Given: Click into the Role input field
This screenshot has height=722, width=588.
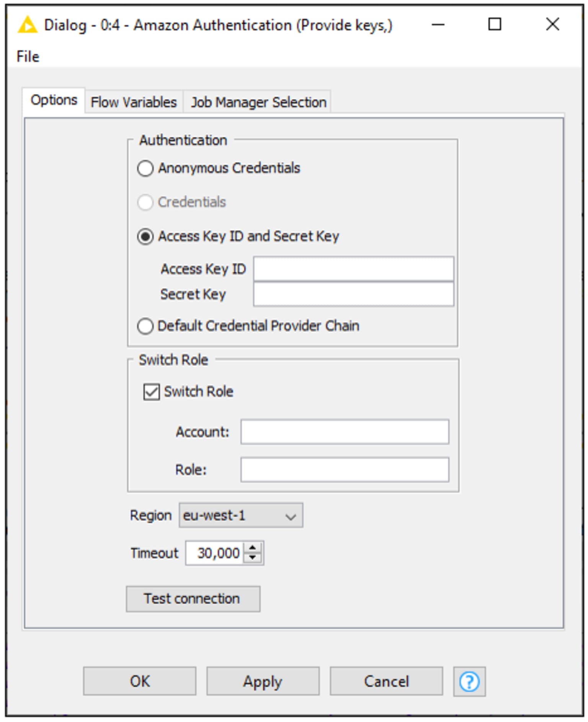Looking at the screenshot, I should [345, 470].
